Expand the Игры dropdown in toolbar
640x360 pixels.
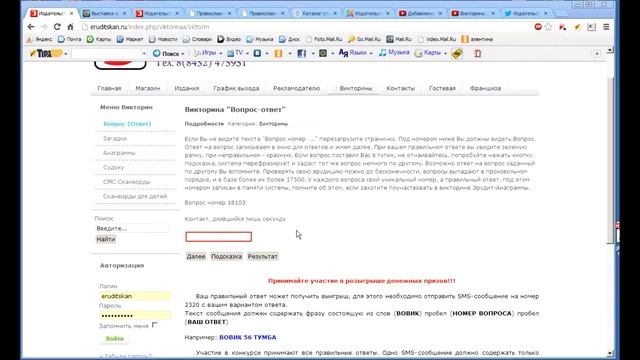click(220, 53)
